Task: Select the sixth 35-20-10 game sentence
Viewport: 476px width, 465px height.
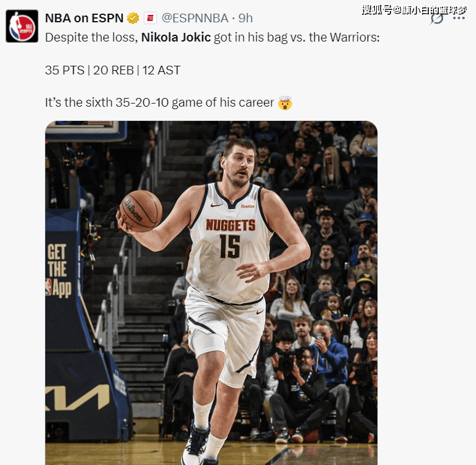Action: (x=160, y=102)
